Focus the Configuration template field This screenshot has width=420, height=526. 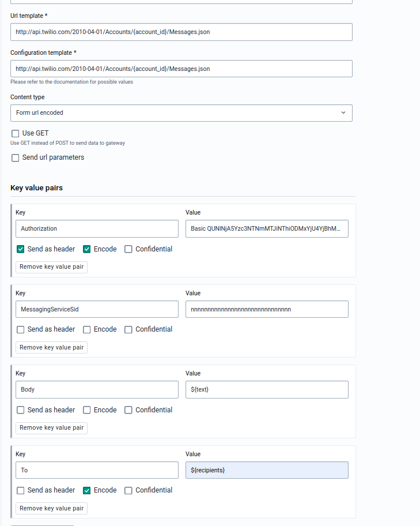pos(181,69)
